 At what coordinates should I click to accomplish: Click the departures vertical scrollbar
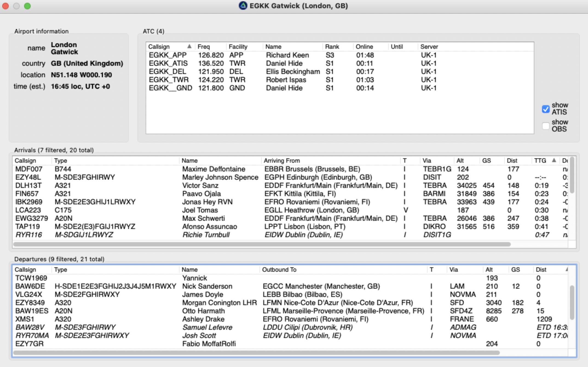click(572, 302)
